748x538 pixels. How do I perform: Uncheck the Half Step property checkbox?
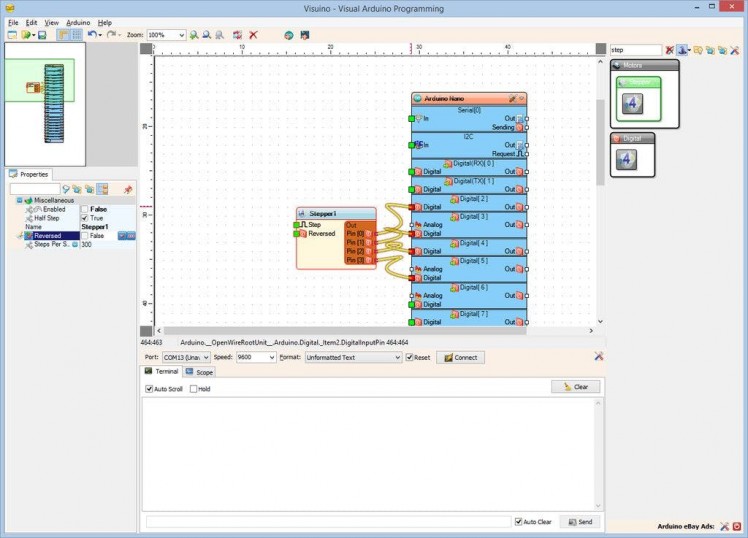coord(85,218)
